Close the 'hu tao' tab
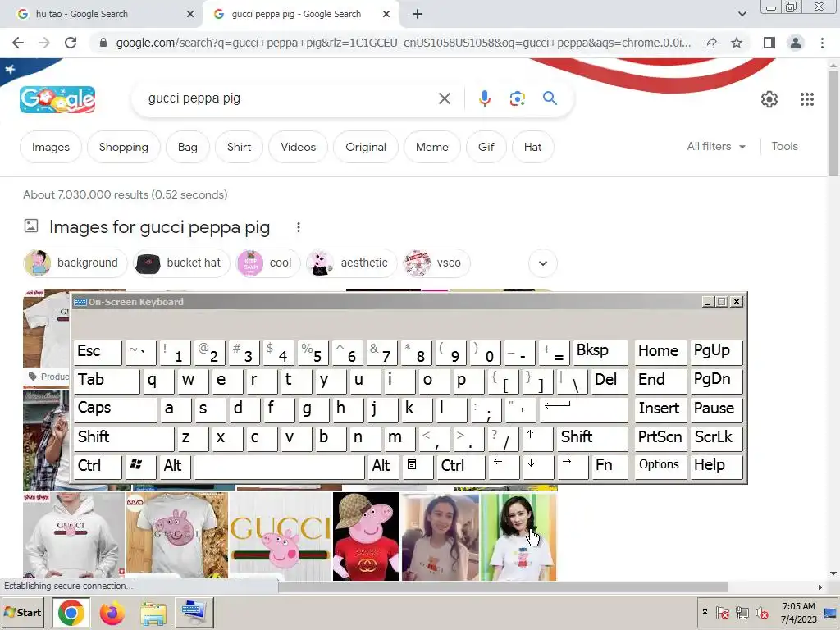This screenshot has height=630, width=840. (190, 15)
